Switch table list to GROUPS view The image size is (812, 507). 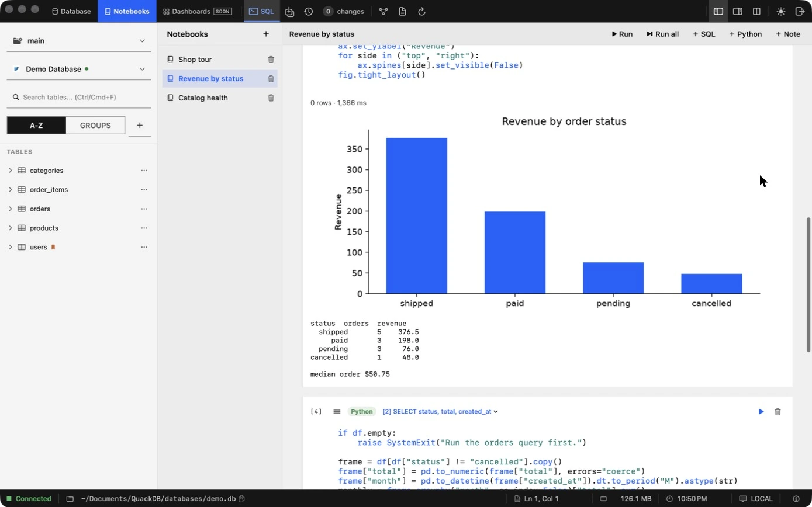click(95, 125)
